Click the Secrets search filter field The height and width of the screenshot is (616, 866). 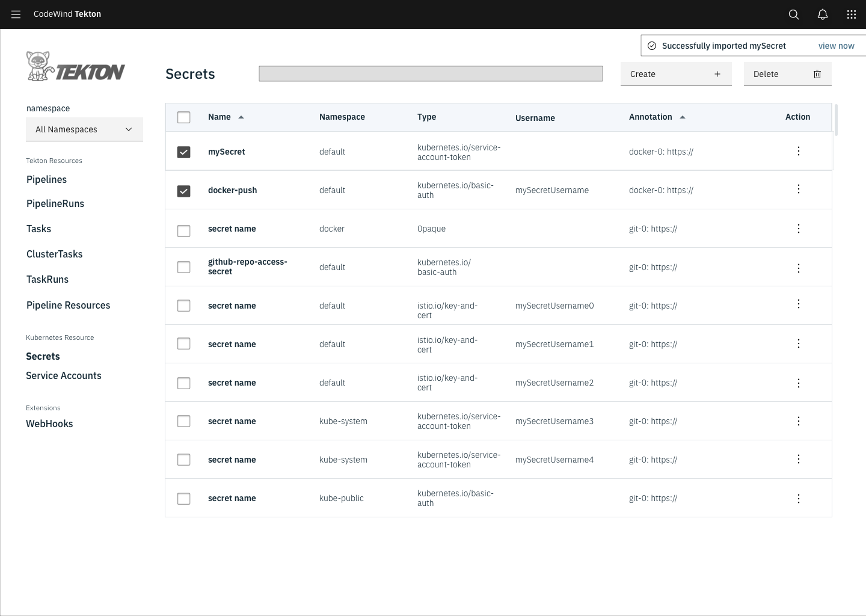tap(430, 73)
